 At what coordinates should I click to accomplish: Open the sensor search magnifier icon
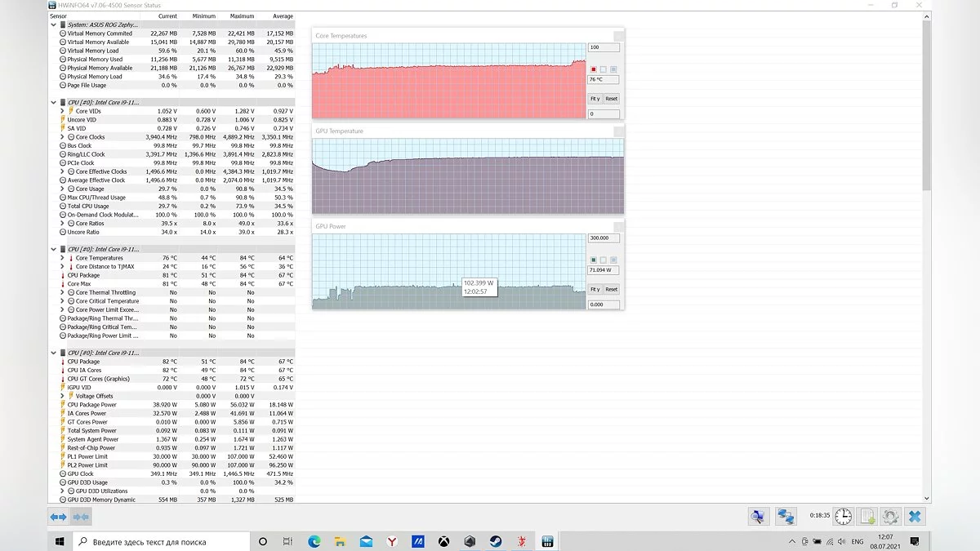tap(759, 517)
